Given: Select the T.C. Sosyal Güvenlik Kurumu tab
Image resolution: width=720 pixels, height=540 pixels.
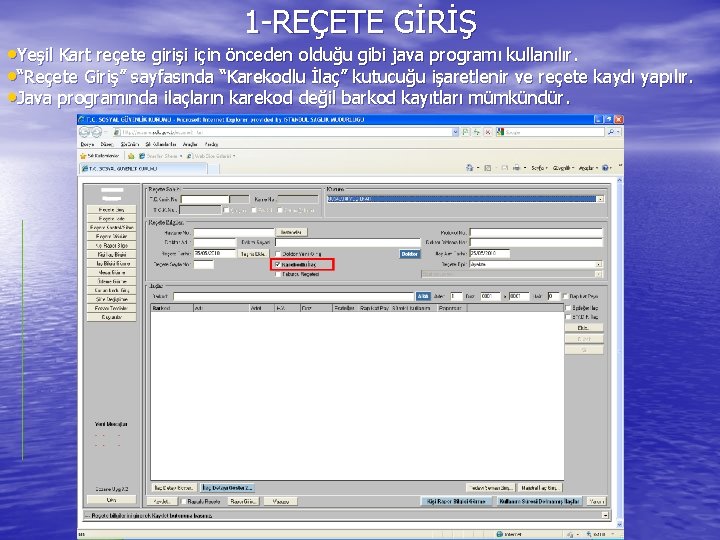Looking at the screenshot, I should pos(144,169).
